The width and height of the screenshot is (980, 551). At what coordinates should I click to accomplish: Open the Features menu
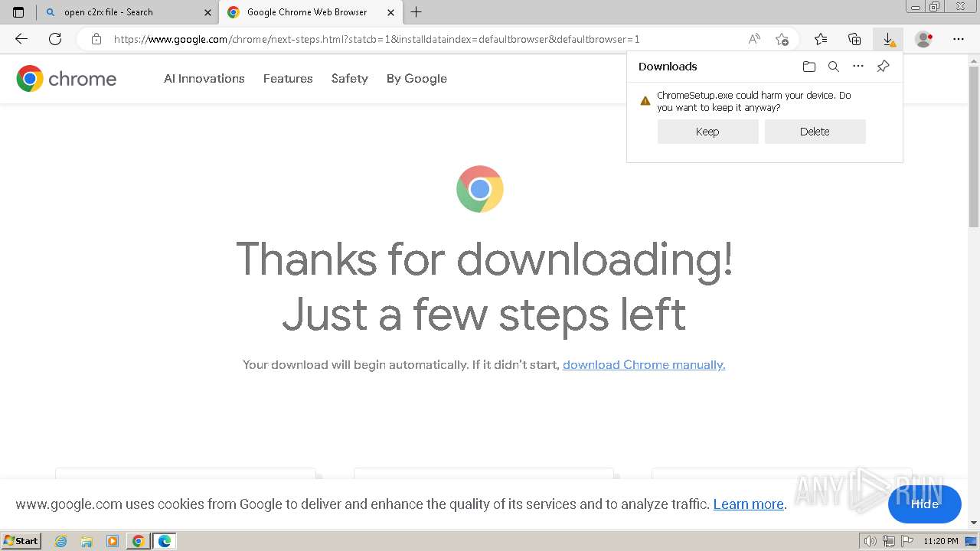coord(288,78)
